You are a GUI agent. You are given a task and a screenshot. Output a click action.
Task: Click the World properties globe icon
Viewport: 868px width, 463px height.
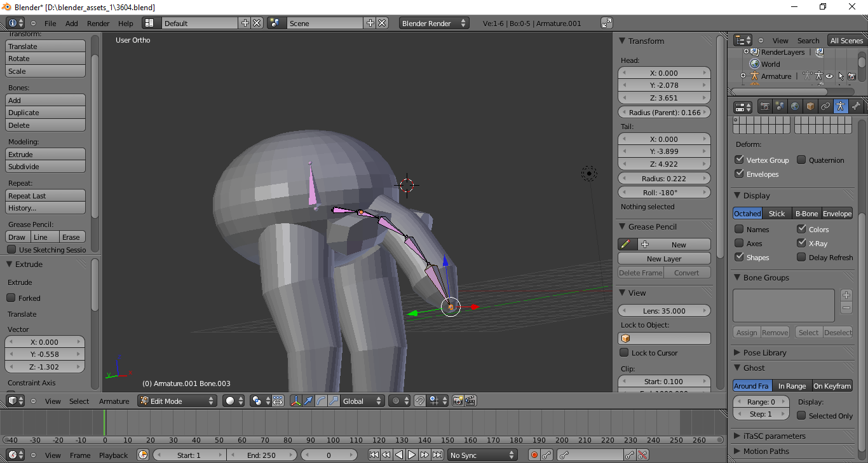point(795,107)
